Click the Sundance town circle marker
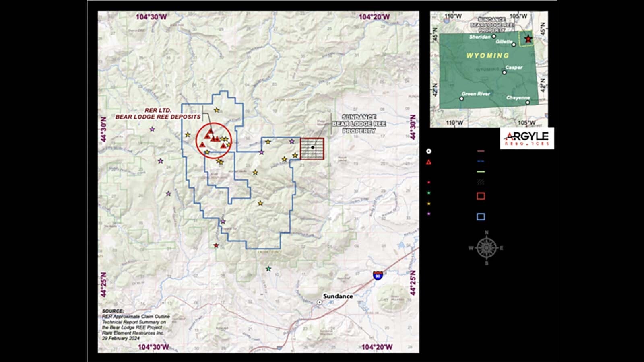The width and height of the screenshot is (644, 362). (x=319, y=302)
